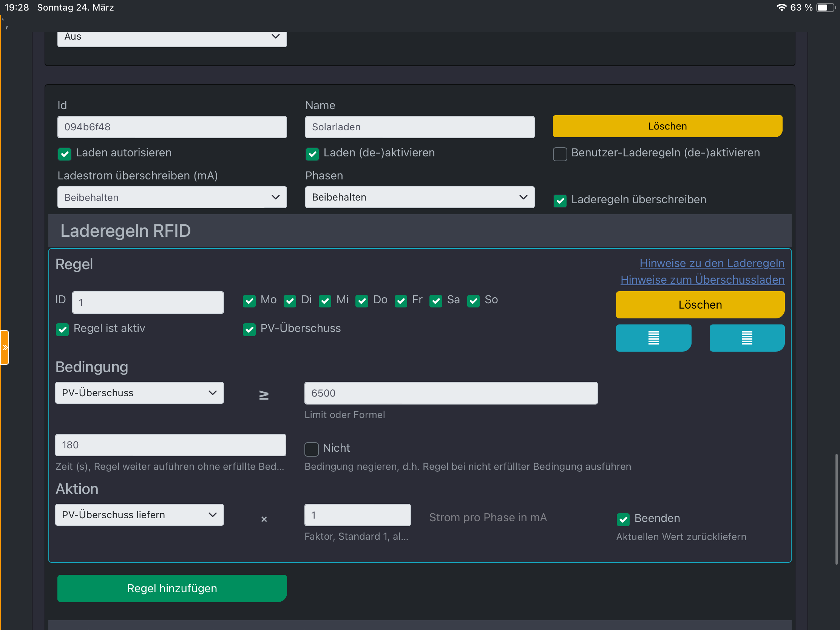Uncheck the Mo weekday checkbox
This screenshot has width=840, height=630.
click(249, 301)
